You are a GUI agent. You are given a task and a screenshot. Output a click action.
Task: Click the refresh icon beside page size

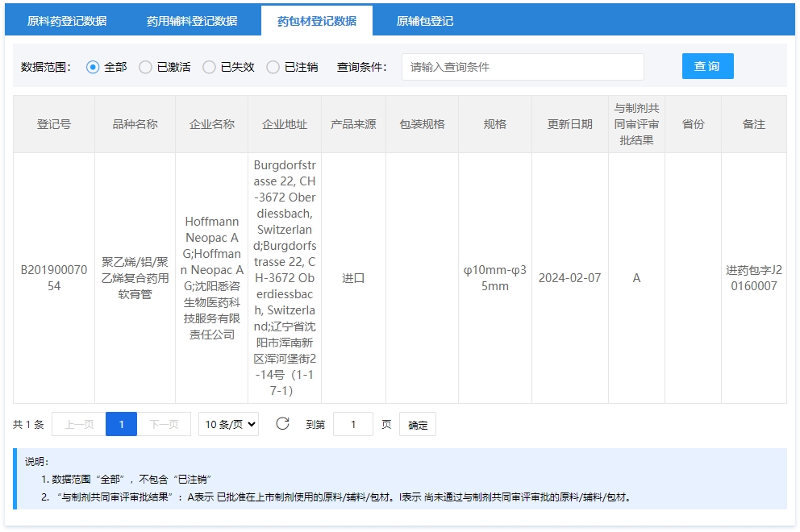tap(282, 424)
